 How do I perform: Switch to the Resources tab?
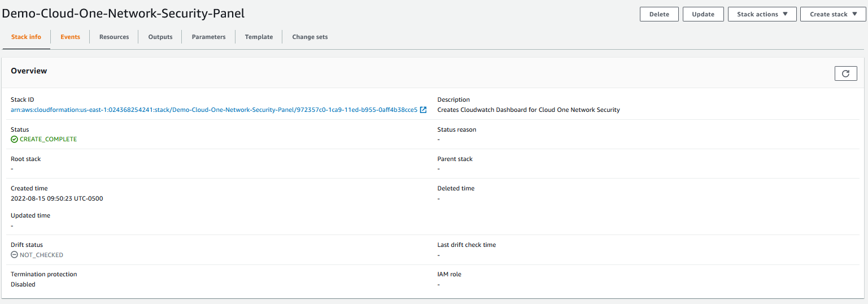114,37
